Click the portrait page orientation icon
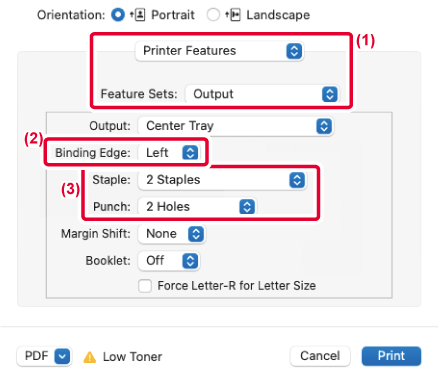The width and height of the screenshot is (438, 373). tap(138, 15)
